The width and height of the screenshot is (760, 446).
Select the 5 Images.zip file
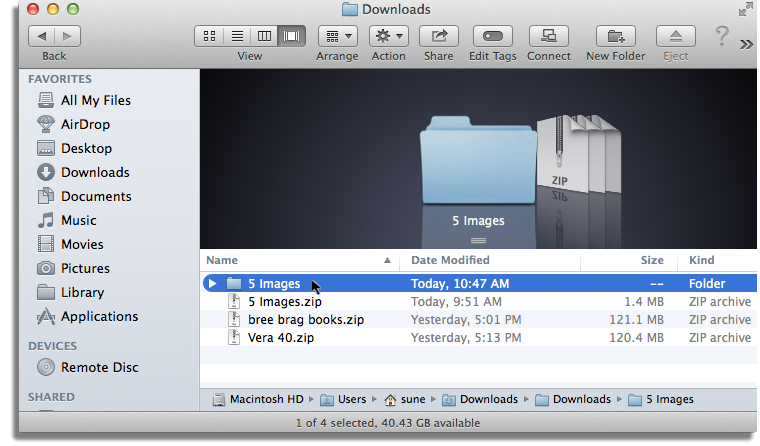coord(285,302)
